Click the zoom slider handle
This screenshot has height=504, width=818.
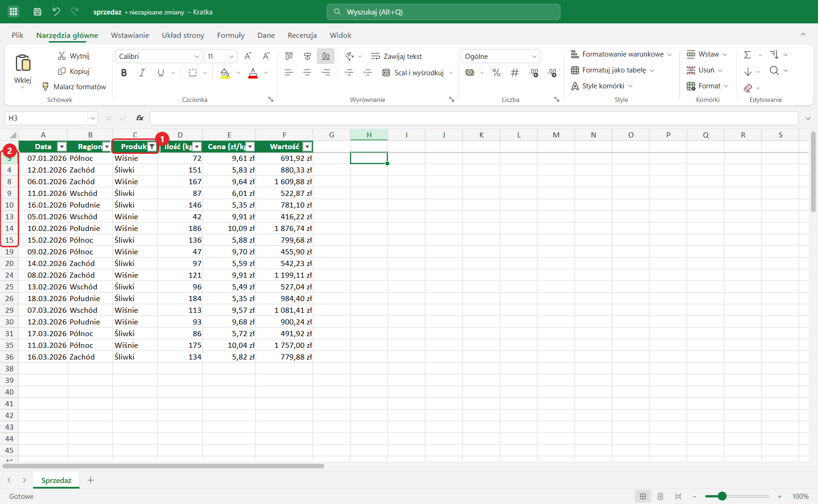coord(722,496)
